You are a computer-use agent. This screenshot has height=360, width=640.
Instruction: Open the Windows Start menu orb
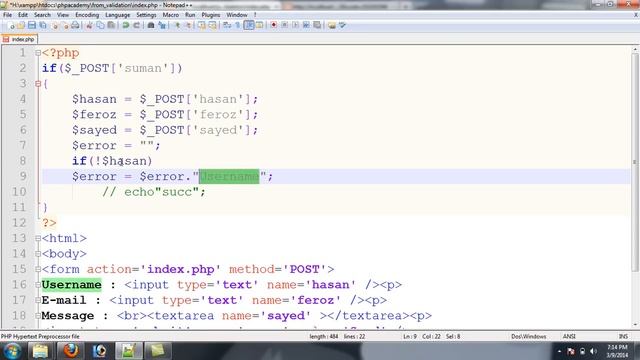tap(12, 351)
